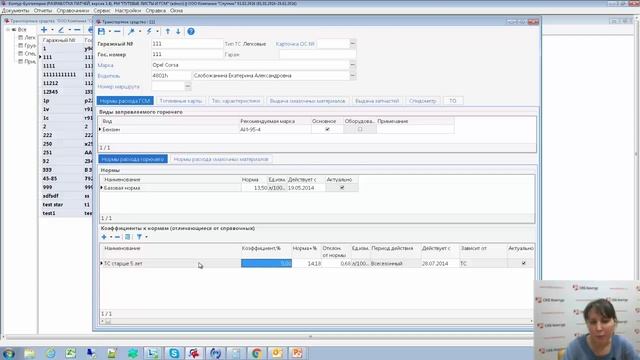Click the Водитель link label
Image resolution: width=640 pixels, height=360 pixels.
[x=109, y=76]
